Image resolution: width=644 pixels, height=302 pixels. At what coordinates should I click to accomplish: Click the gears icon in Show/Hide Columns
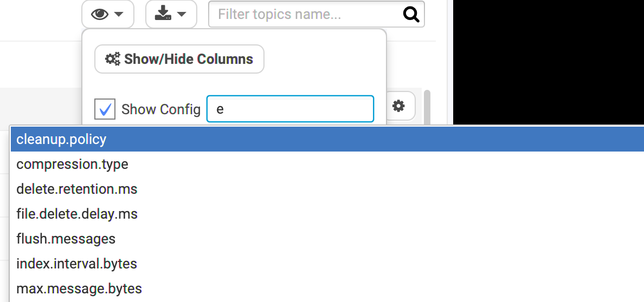113,59
